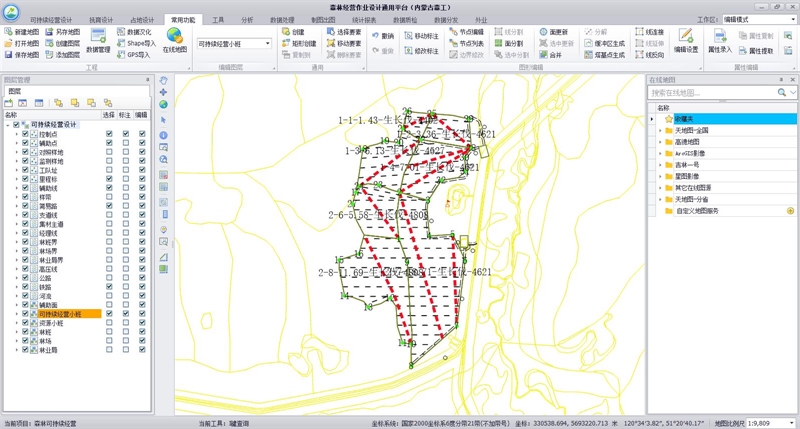Click the 移动标注 move label tool

click(x=420, y=34)
